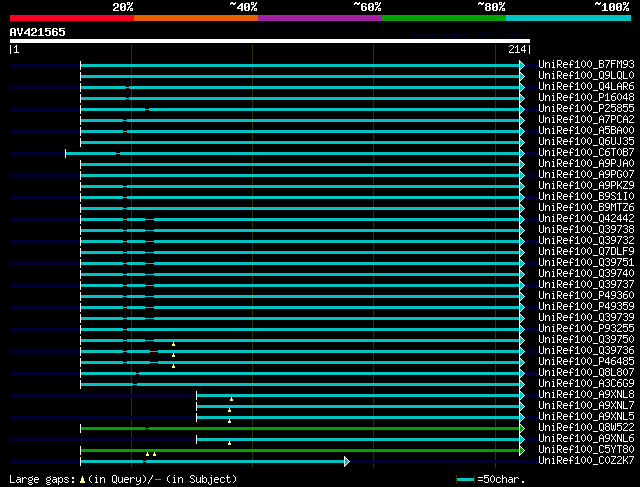Select the UniRef100_A9PKZ9 label
640x487 pixels.
pos(586,186)
